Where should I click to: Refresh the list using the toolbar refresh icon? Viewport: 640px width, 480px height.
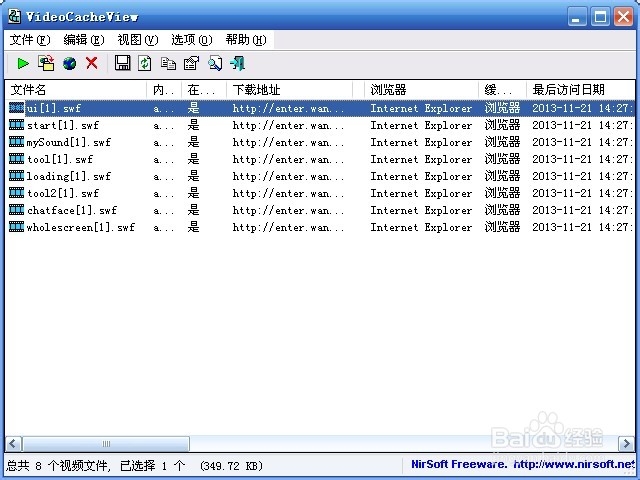(x=144, y=63)
